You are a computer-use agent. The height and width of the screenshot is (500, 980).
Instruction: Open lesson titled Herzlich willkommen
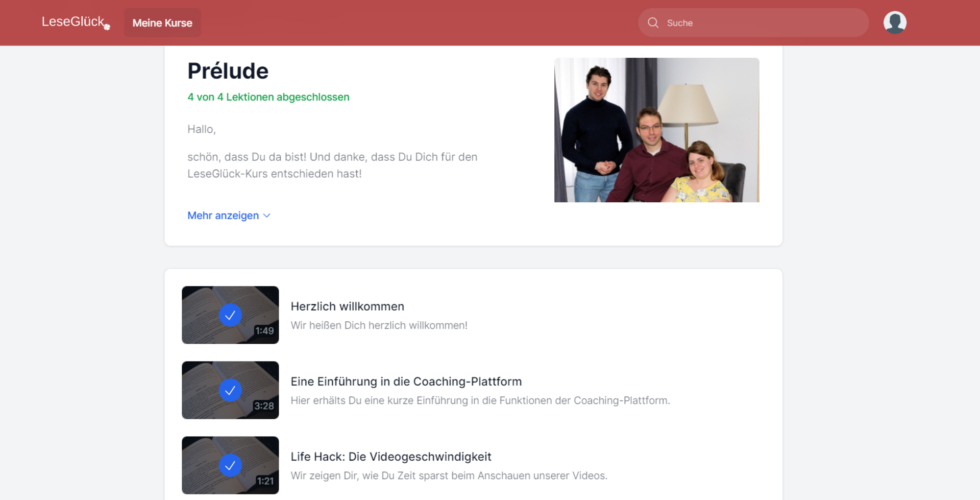347,306
